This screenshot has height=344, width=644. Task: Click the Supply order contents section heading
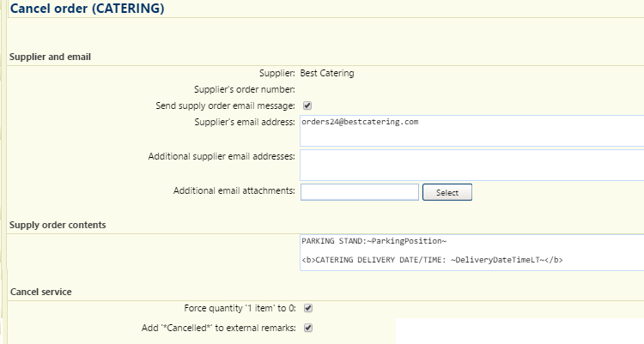coord(58,225)
